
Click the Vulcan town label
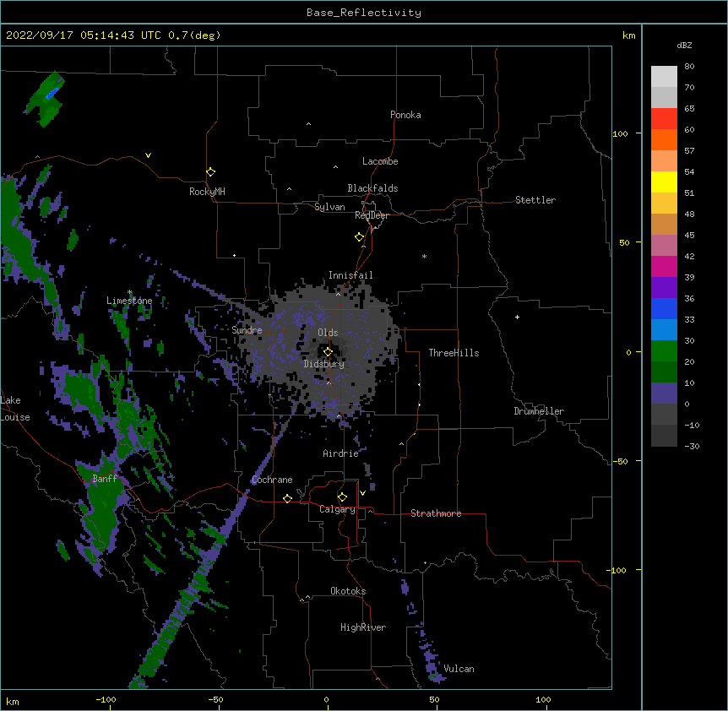coord(459,669)
